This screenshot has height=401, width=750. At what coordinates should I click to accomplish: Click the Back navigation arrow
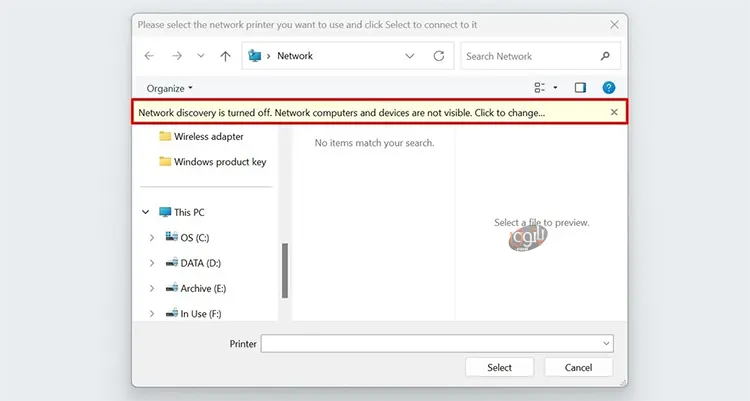[x=149, y=56]
